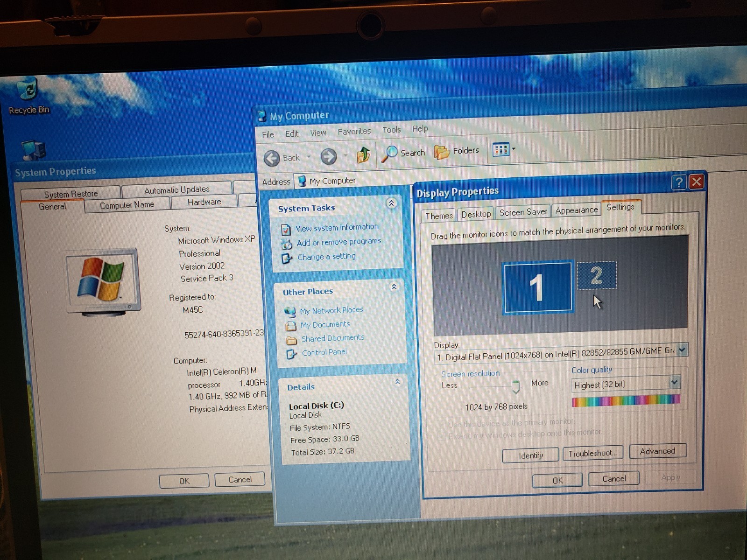Image resolution: width=747 pixels, height=560 pixels.
Task: Toggle the Folders pane button
Action: [457, 151]
